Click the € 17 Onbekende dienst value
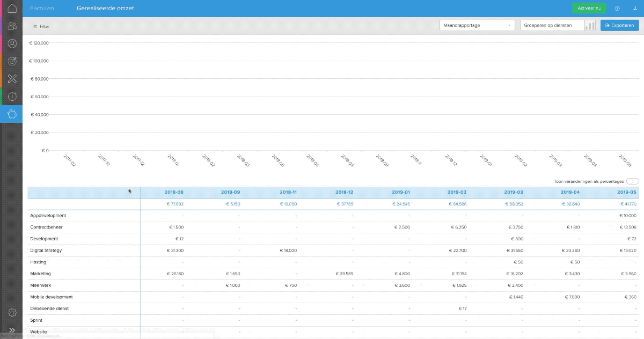 tap(463, 308)
